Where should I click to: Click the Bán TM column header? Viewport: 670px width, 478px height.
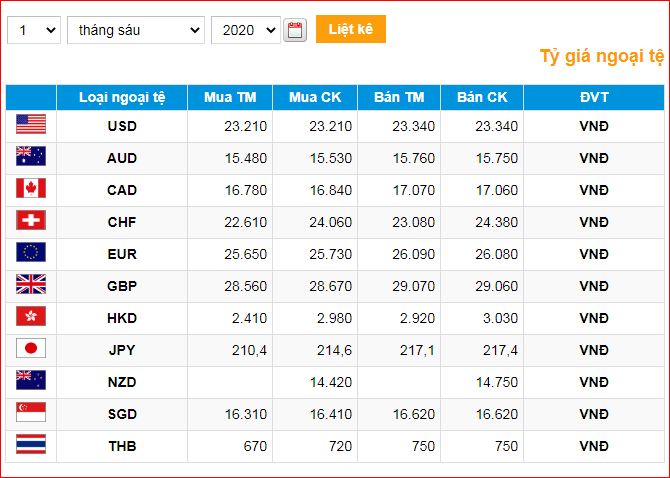coord(399,97)
